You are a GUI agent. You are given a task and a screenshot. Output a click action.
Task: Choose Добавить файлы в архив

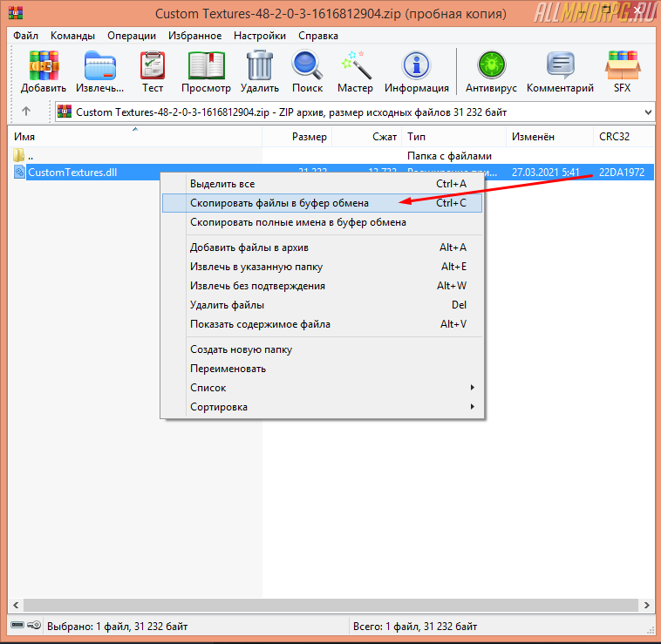[x=322, y=247]
